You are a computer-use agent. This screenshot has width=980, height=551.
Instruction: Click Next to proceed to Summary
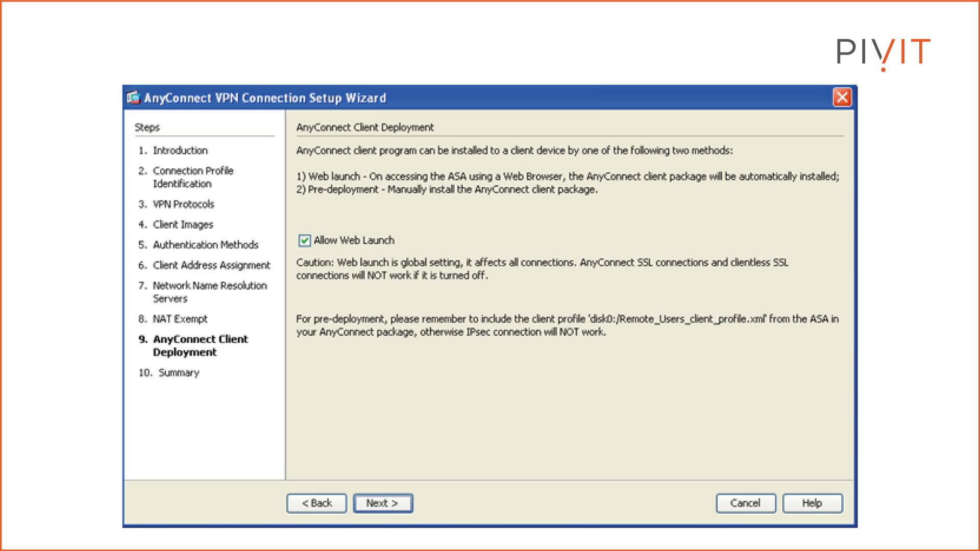[x=383, y=503]
